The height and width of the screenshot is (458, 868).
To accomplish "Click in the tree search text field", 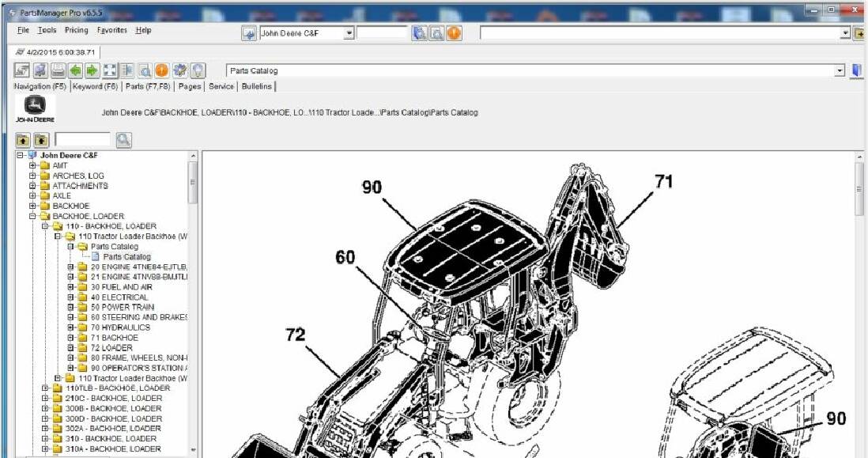I will pos(82,139).
